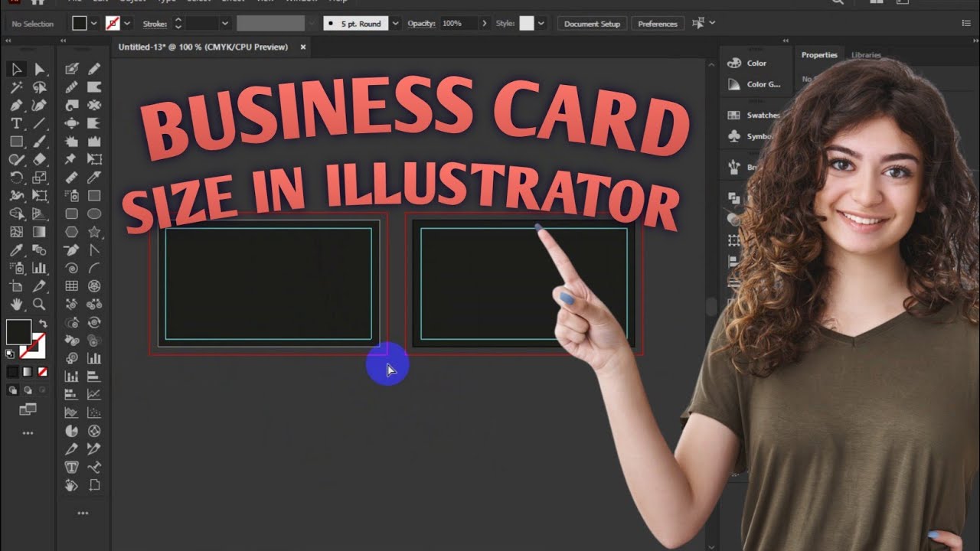Switch paint mode to Color
The width and height of the screenshot is (980, 551).
12,371
